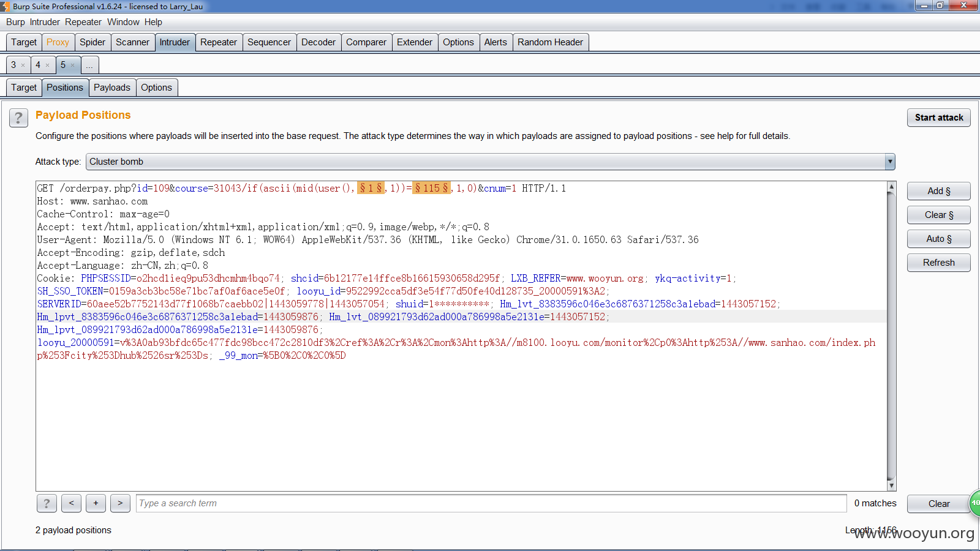Click the Accept-Language header line
The image size is (980, 551).
tap(123, 266)
